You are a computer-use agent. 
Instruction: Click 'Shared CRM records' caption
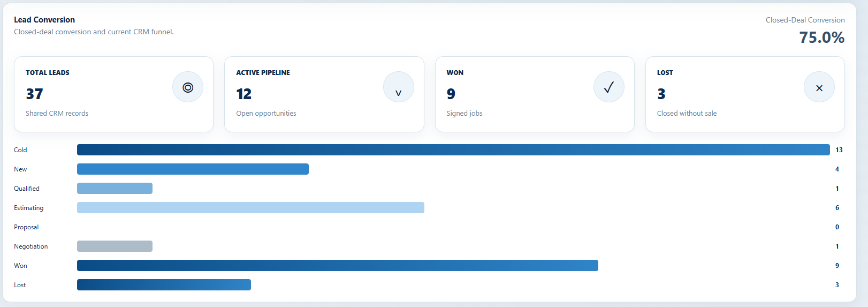[57, 114]
